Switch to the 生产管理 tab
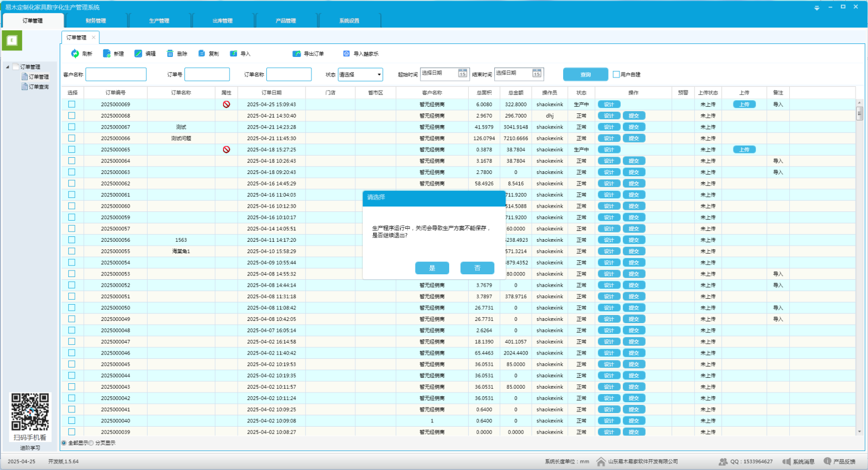The height and width of the screenshot is (470, 868). pos(159,21)
